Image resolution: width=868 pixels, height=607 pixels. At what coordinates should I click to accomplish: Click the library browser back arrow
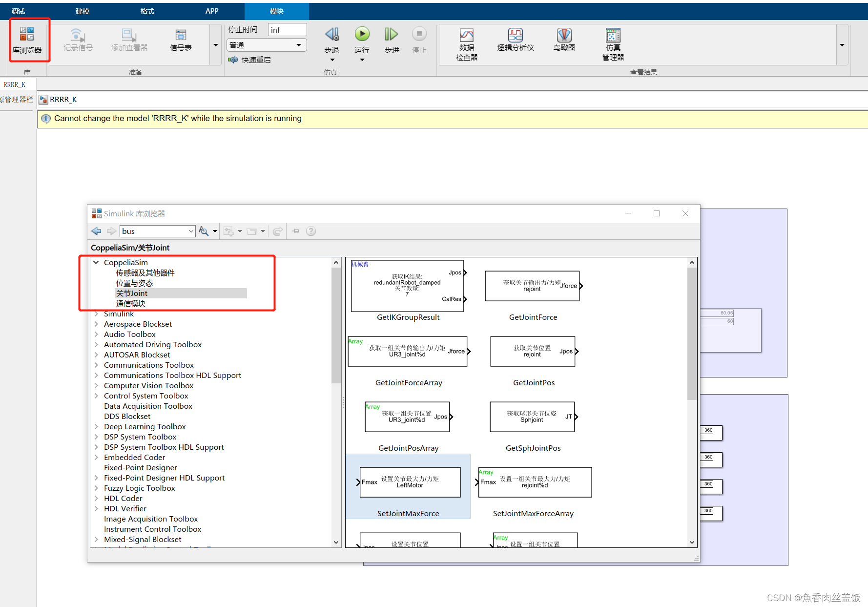click(x=96, y=231)
